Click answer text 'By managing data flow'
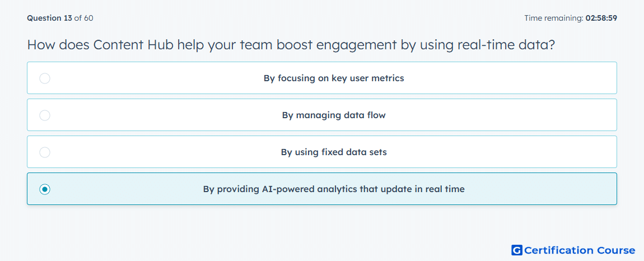Screen dimensions: 644x261 tap(334, 115)
